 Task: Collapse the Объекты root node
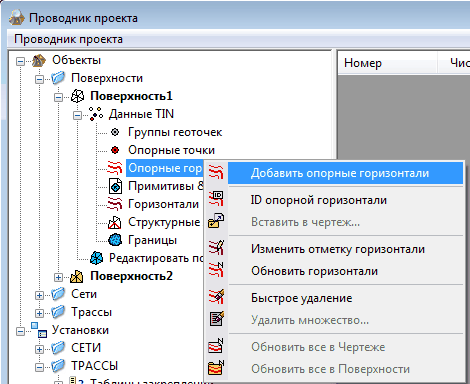[x=21, y=61]
